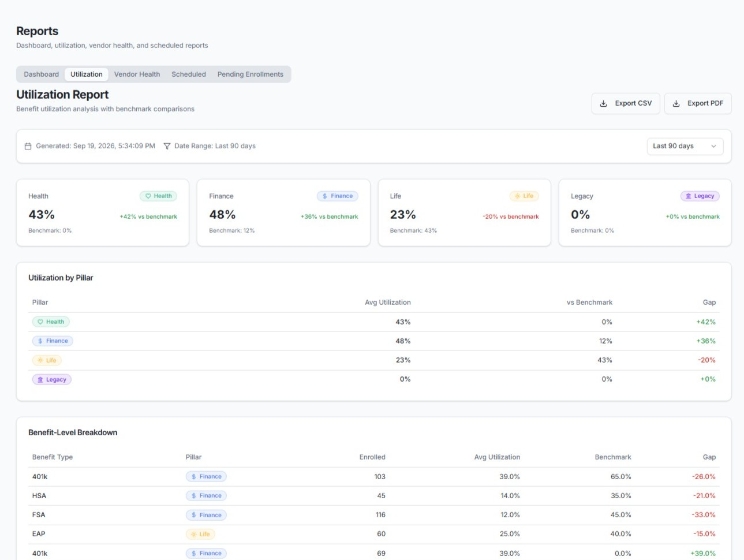Click the 65.0% benchmark value

point(620,477)
